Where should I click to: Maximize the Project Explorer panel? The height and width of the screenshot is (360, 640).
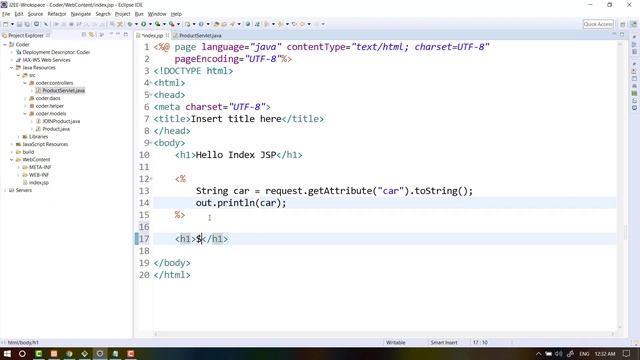(x=126, y=35)
